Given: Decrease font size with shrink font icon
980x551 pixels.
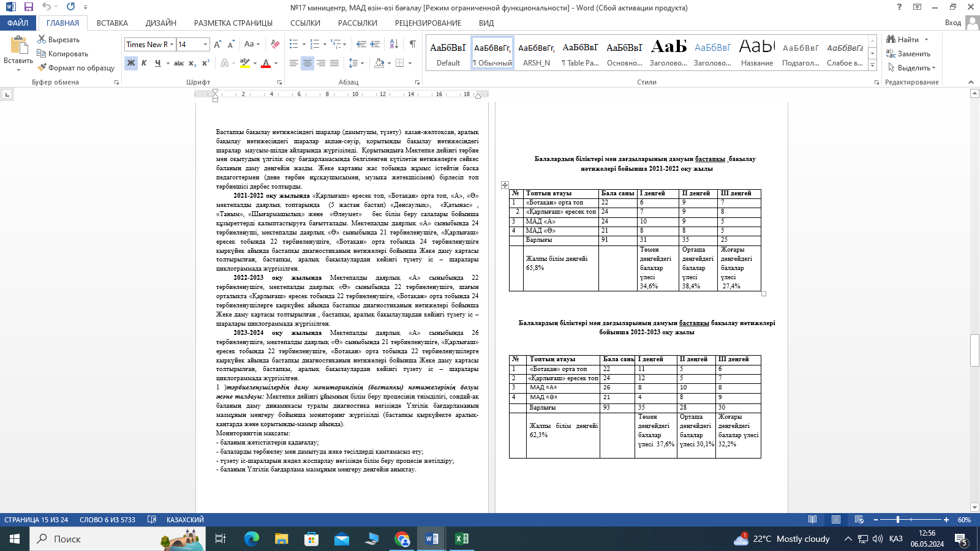Looking at the screenshot, I should point(231,44).
